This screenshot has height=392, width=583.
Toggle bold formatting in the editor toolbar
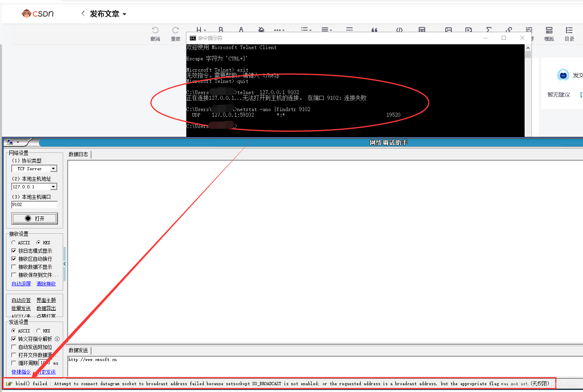[221, 30]
